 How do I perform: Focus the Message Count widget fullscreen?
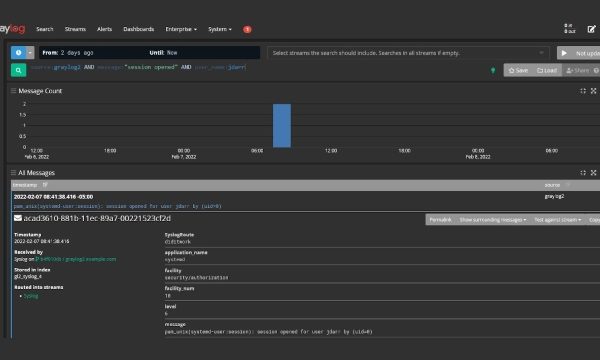pyautogui.click(x=593, y=91)
